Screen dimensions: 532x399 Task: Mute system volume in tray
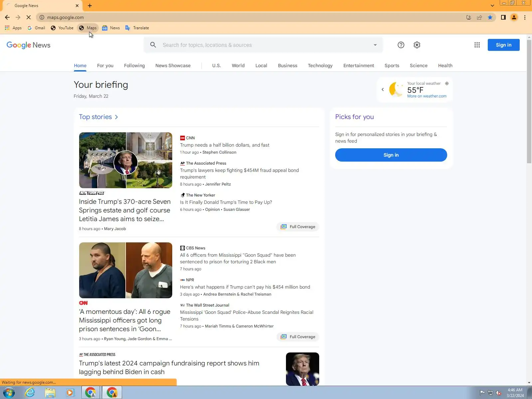coord(498,393)
